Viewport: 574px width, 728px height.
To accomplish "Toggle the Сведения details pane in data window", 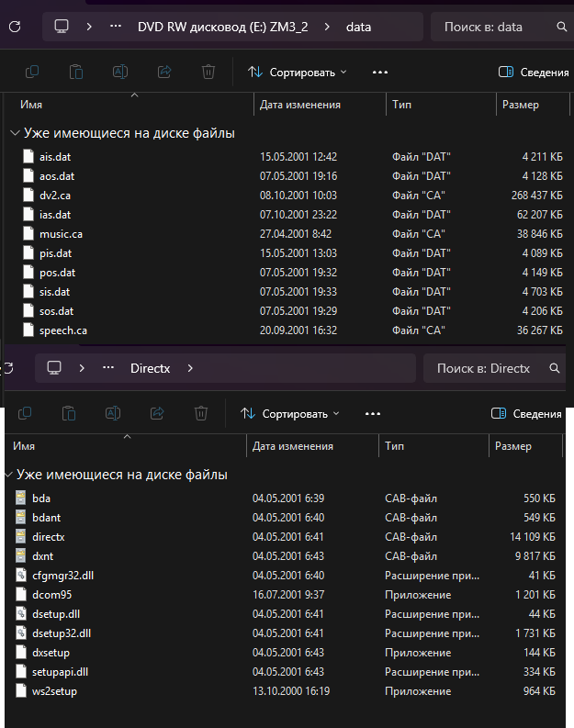I will click(x=534, y=72).
